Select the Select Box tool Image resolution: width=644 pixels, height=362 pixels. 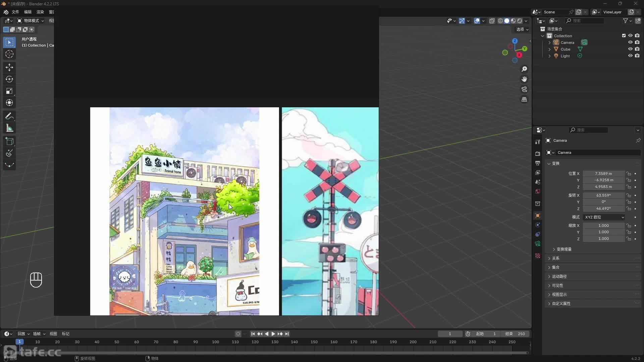coord(9,42)
